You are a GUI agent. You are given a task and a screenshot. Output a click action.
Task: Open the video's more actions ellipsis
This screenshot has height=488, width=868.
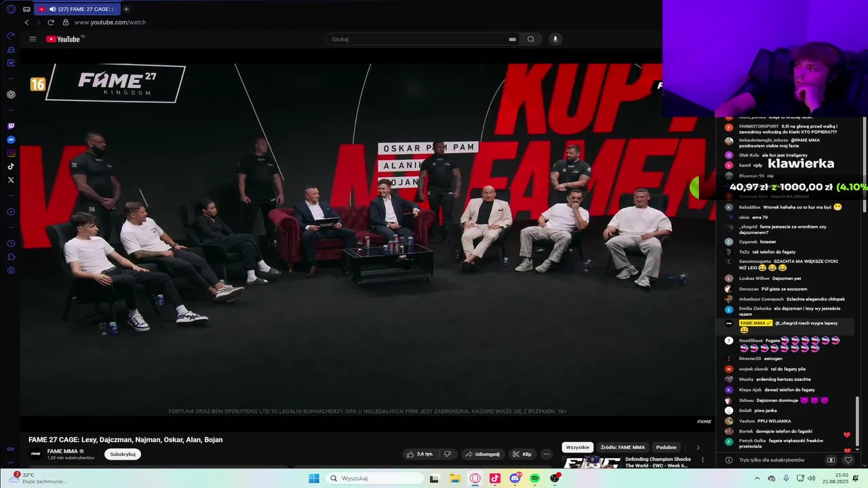pyautogui.click(x=546, y=454)
